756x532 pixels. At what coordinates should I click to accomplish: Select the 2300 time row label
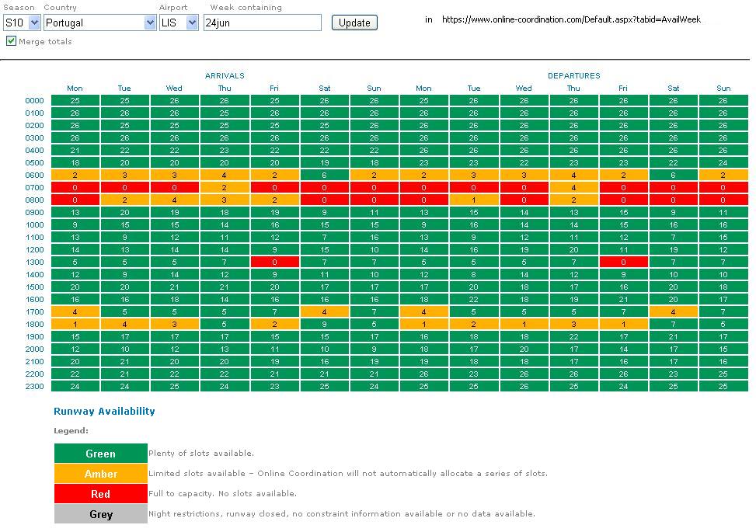[34, 386]
